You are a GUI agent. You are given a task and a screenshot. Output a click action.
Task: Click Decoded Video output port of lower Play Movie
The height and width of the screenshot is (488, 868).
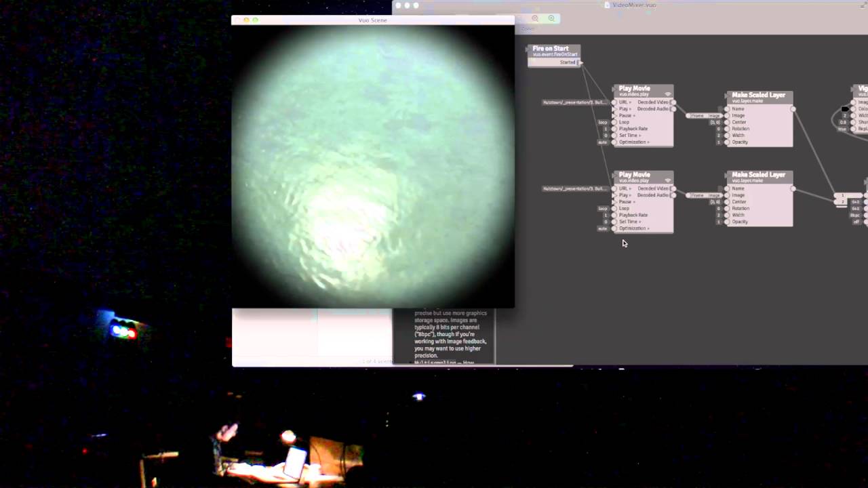673,188
